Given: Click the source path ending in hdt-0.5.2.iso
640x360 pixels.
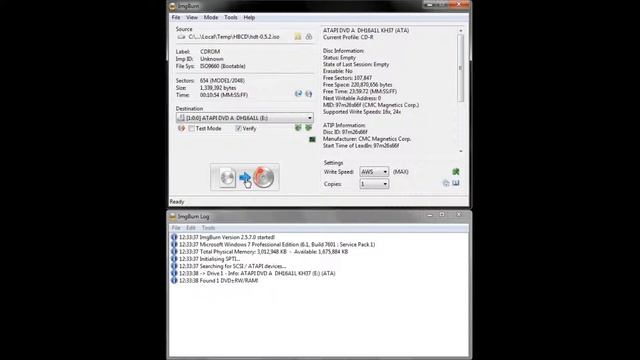Looking at the screenshot, I should point(234,37).
